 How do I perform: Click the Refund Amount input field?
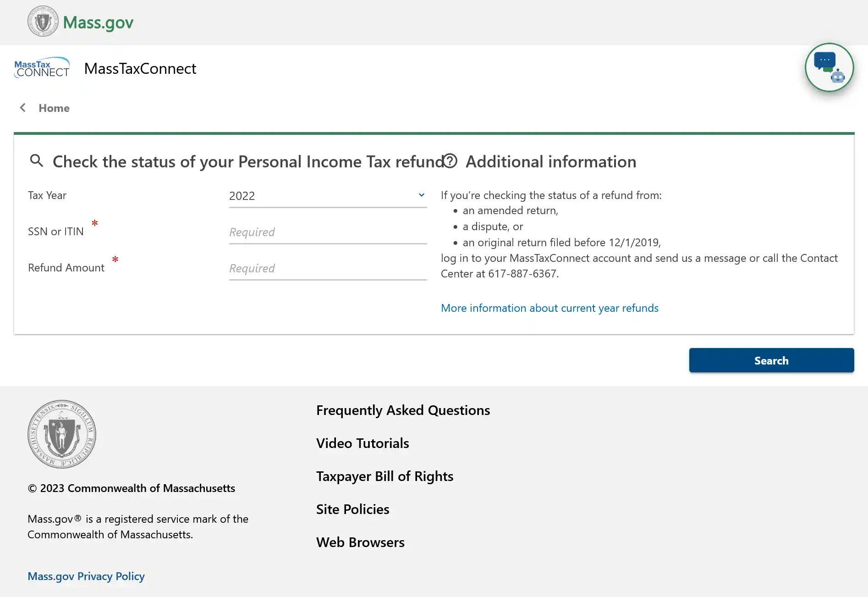pyautogui.click(x=328, y=268)
